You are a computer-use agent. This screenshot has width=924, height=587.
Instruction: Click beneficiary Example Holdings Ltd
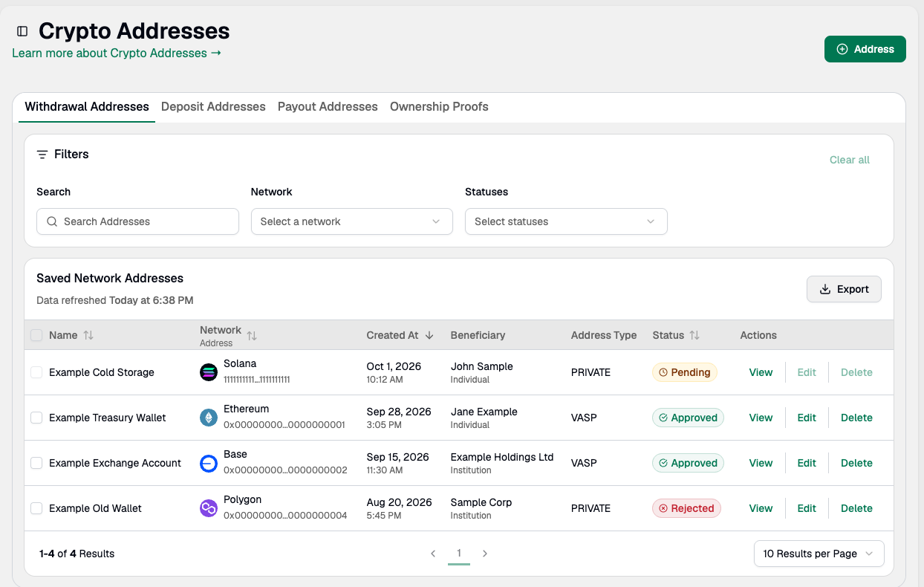502,457
